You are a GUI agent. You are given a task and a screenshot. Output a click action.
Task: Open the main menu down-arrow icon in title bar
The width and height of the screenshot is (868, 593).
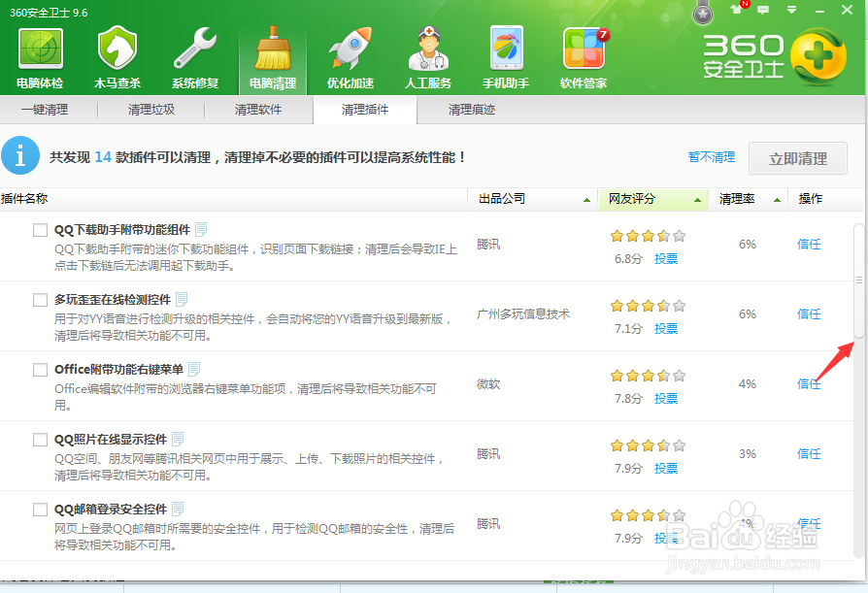[x=792, y=10]
